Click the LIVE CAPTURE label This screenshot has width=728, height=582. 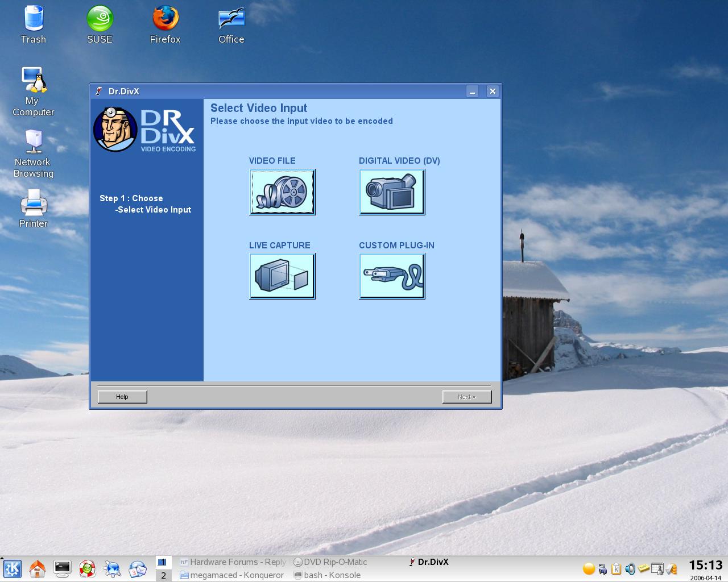[280, 246]
